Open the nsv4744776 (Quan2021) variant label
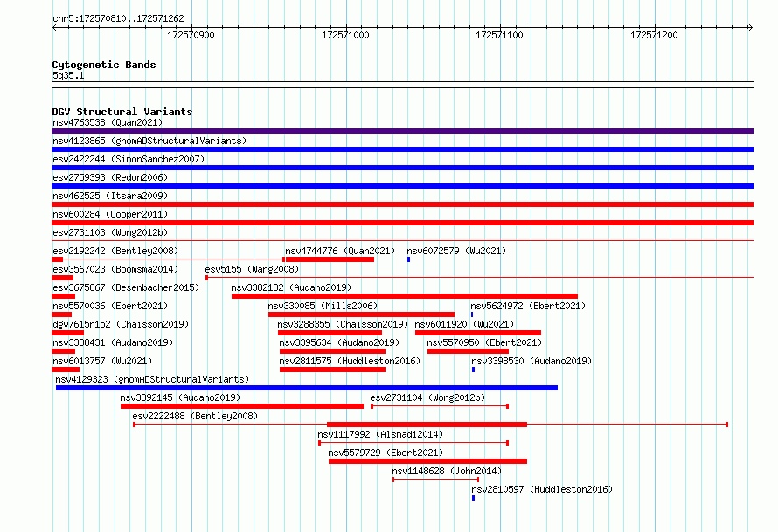This screenshot has height=532, width=778. (340, 251)
